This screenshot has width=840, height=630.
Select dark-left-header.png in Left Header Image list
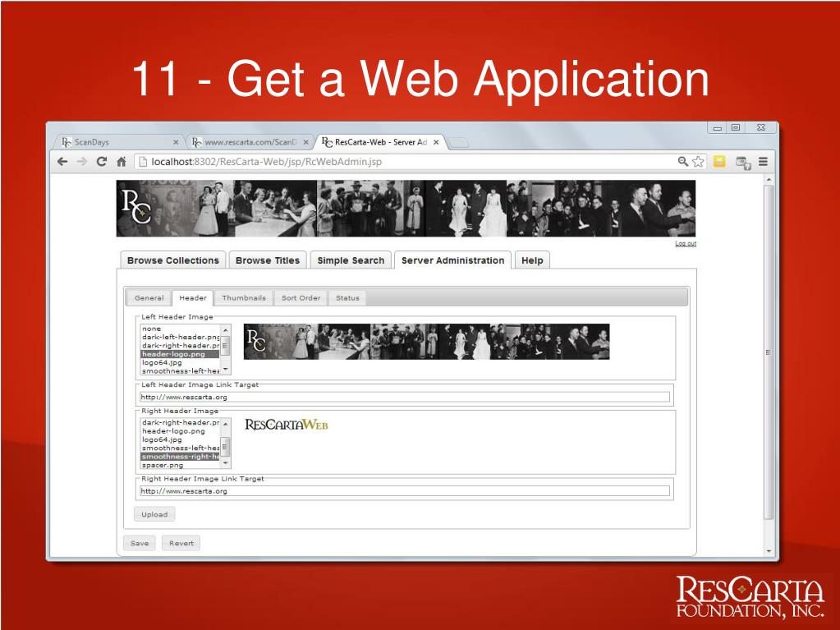180,337
